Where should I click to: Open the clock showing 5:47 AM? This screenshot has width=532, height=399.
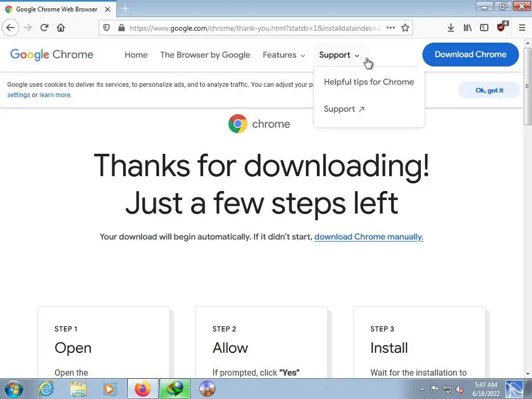pos(486,389)
